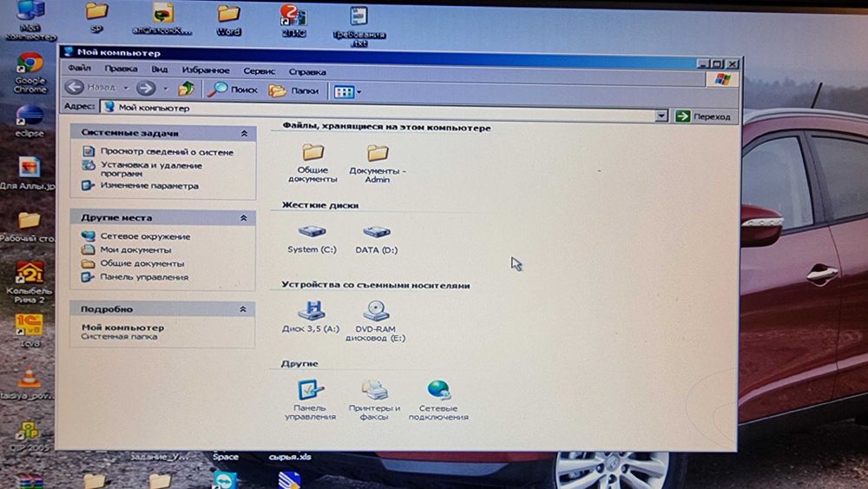This screenshot has width=868, height=489.
Task: Collapse the Другие места panel
Action: pos(243,218)
